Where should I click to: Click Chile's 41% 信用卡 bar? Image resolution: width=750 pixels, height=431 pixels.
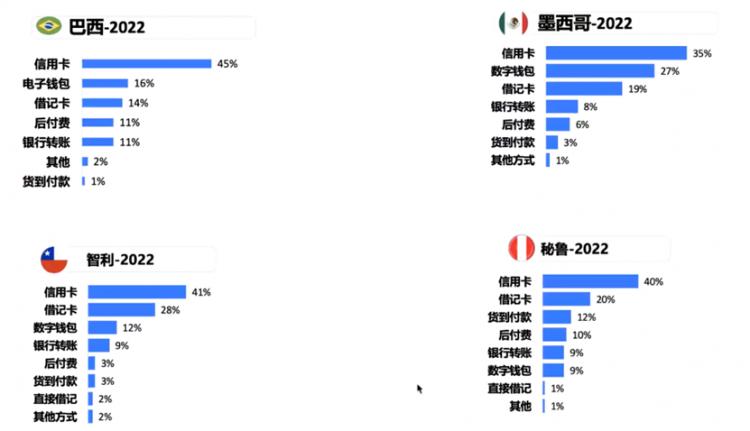(x=137, y=292)
